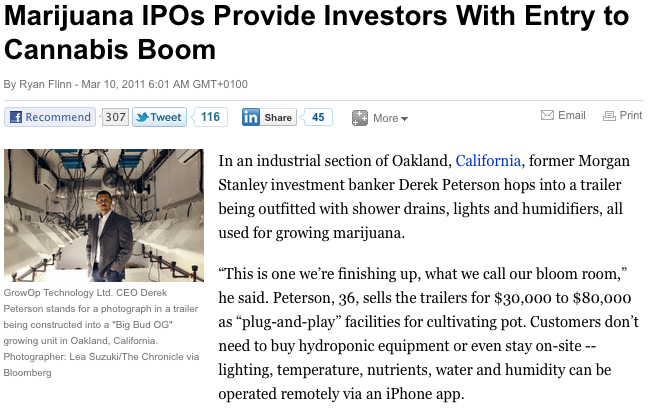Viewport: 649px width, 408px height.
Task: Click the Twitter bird icon
Action: click(141, 117)
